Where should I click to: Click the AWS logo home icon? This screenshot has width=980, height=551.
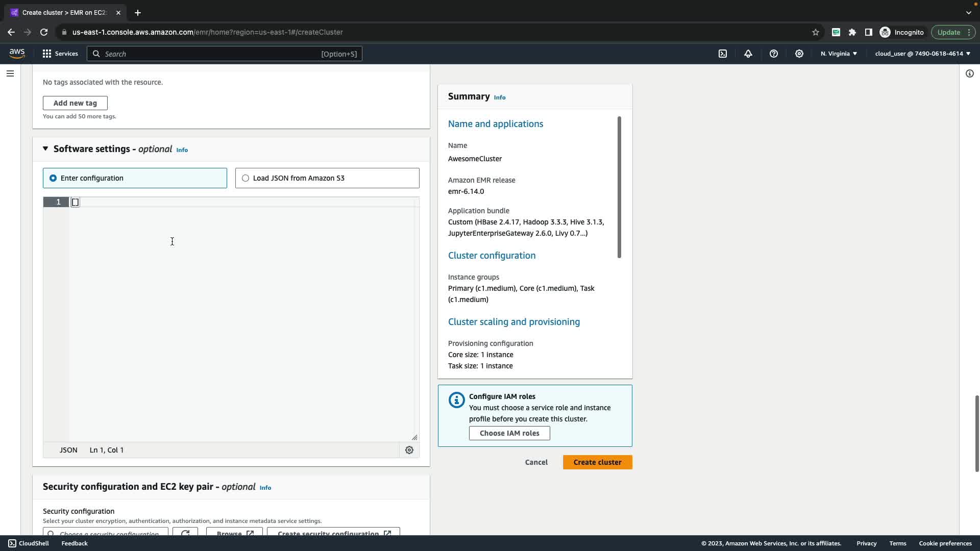click(x=17, y=54)
